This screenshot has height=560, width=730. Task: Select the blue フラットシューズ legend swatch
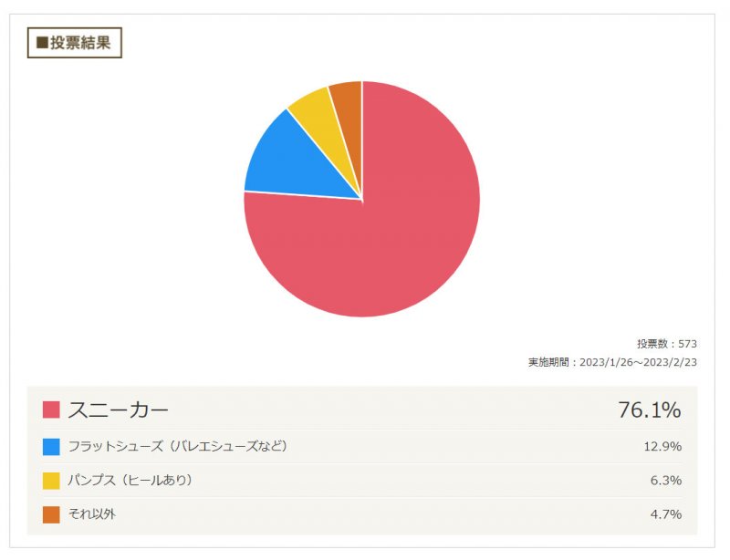tap(51, 446)
